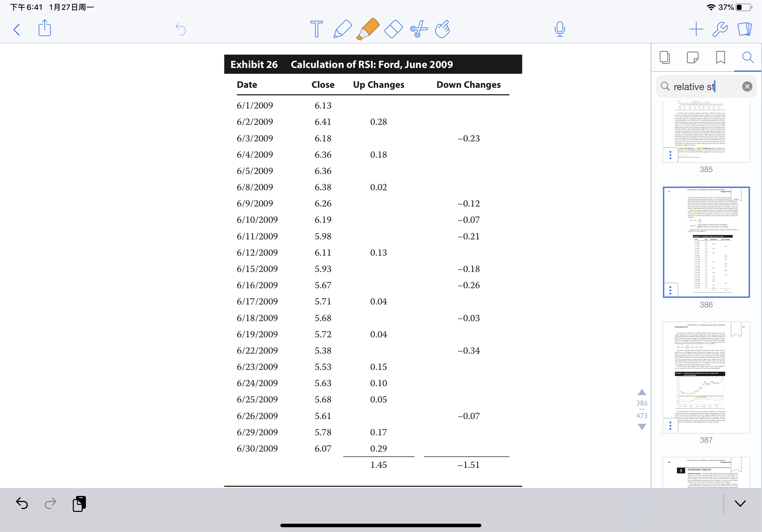
Task: Open the share/export menu
Action: click(x=45, y=28)
